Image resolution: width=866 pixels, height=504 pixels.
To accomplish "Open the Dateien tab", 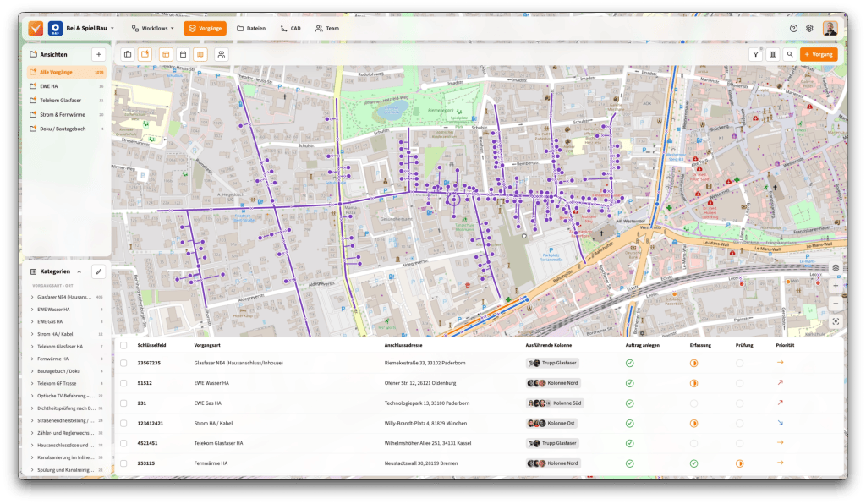I will pyautogui.click(x=251, y=28).
